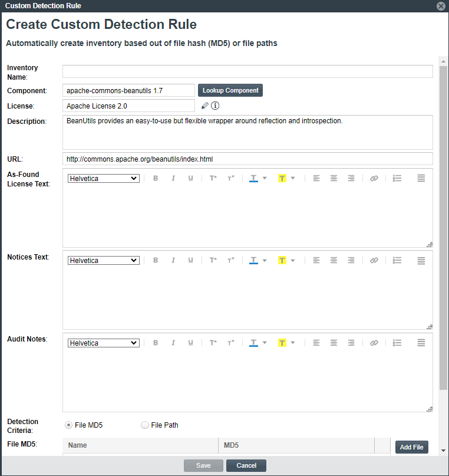Open Helvetica font dropdown in Audit Notes
Image resolution: width=449 pixels, height=476 pixels.
104,343
